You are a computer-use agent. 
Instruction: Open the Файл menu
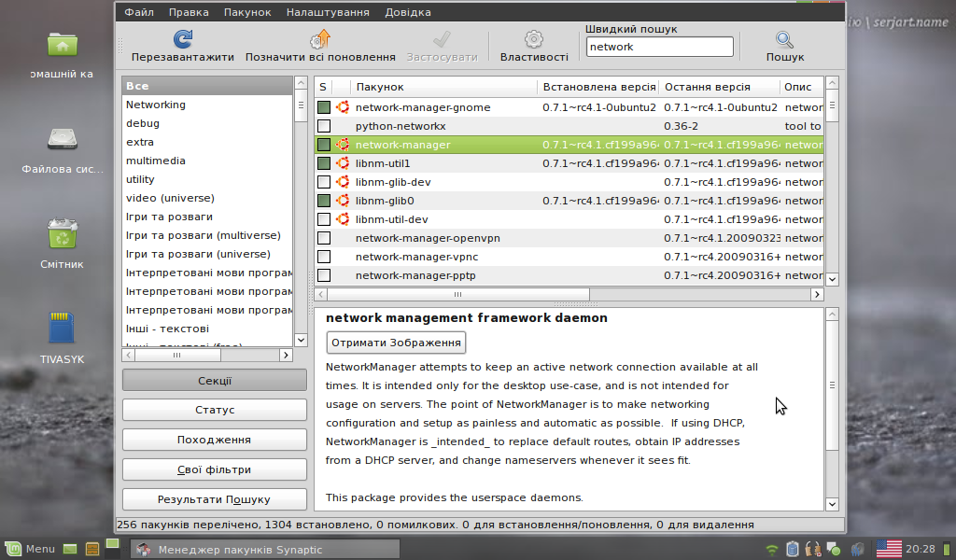[x=139, y=12]
